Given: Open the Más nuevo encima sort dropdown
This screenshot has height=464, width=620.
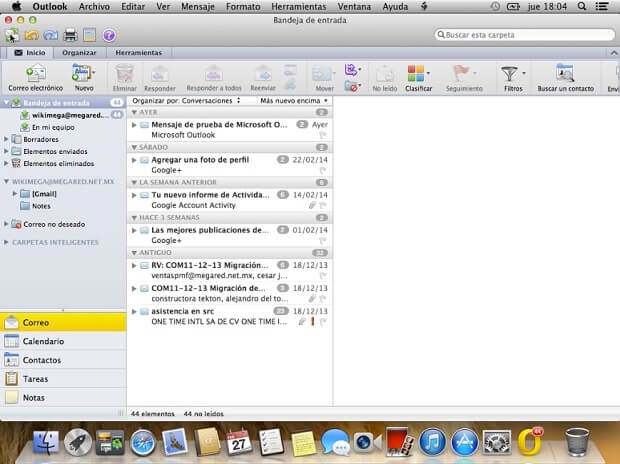Looking at the screenshot, I should [x=293, y=101].
